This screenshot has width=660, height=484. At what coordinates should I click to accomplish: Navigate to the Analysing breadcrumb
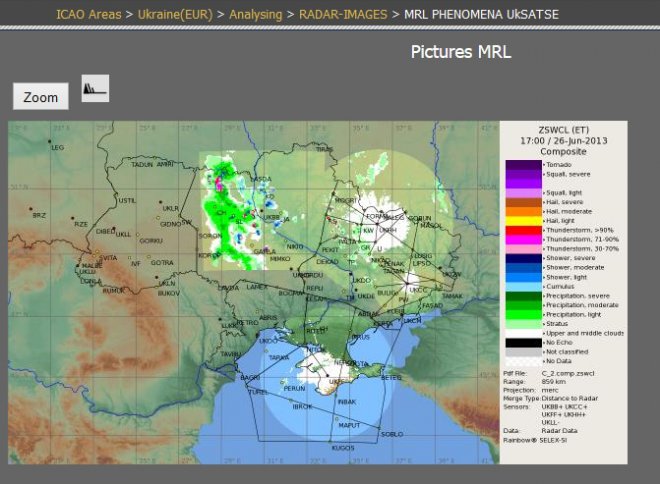click(x=259, y=15)
